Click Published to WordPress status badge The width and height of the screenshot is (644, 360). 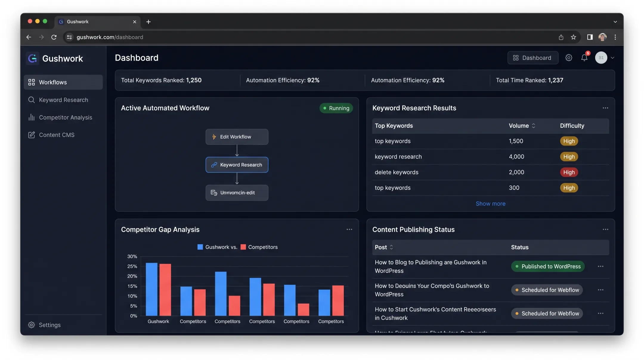coord(548,266)
